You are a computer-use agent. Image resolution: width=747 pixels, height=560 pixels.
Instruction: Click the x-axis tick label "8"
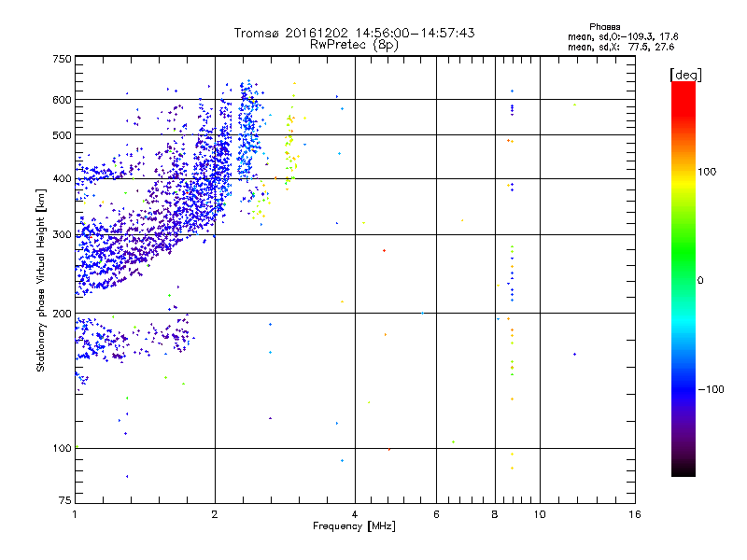[x=495, y=514]
